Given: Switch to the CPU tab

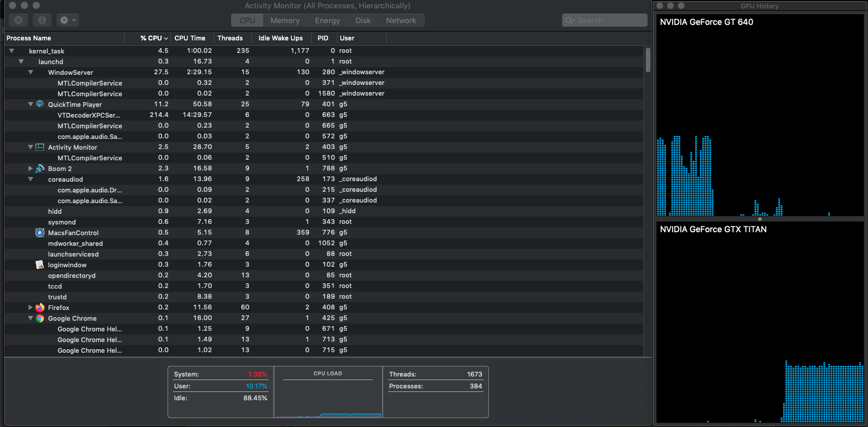Looking at the screenshot, I should (247, 20).
